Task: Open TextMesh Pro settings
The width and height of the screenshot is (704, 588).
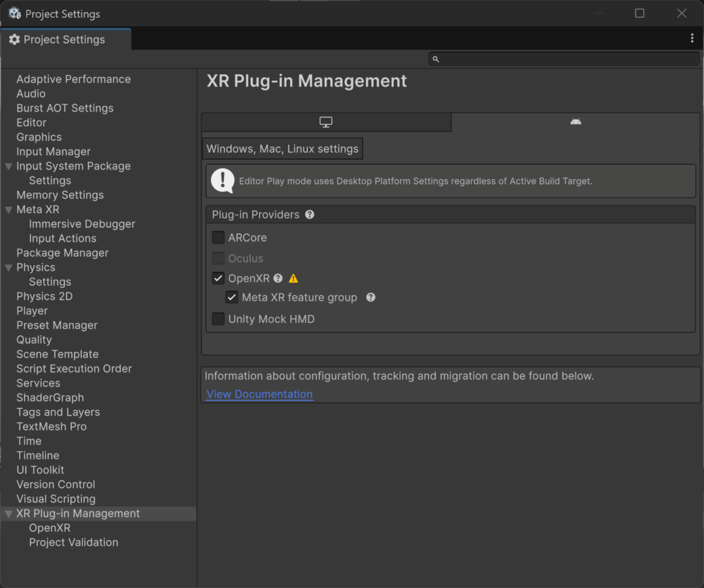Action: tap(52, 427)
